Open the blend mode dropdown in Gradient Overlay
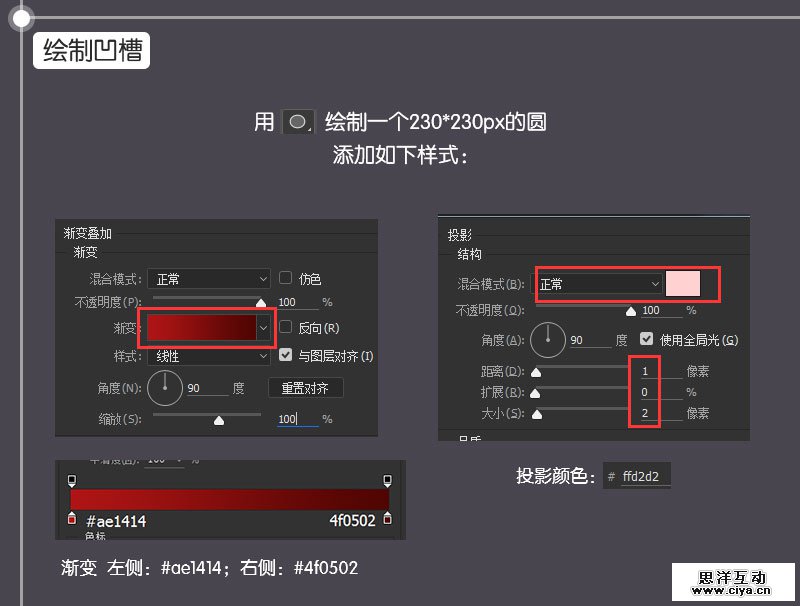The width and height of the screenshot is (800, 606). [x=208, y=279]
